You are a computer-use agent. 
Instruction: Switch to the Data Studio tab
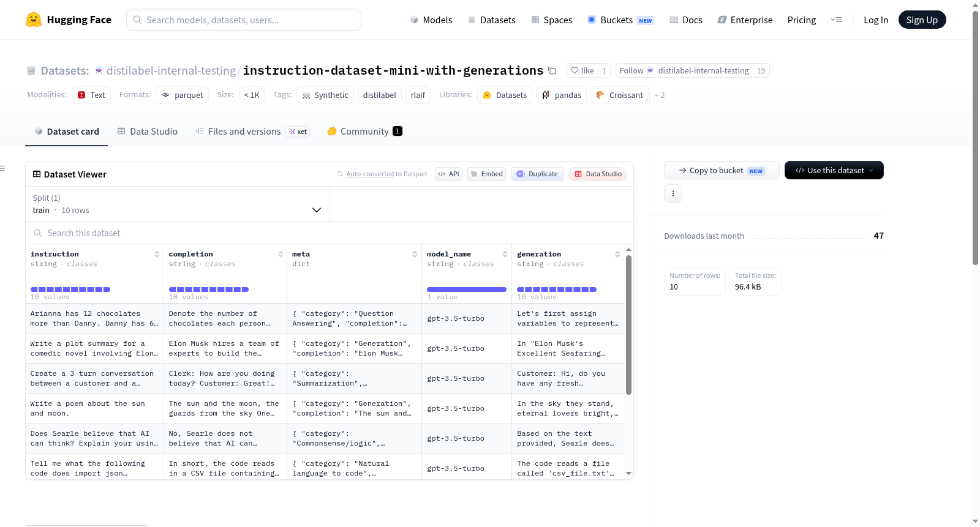148,131
